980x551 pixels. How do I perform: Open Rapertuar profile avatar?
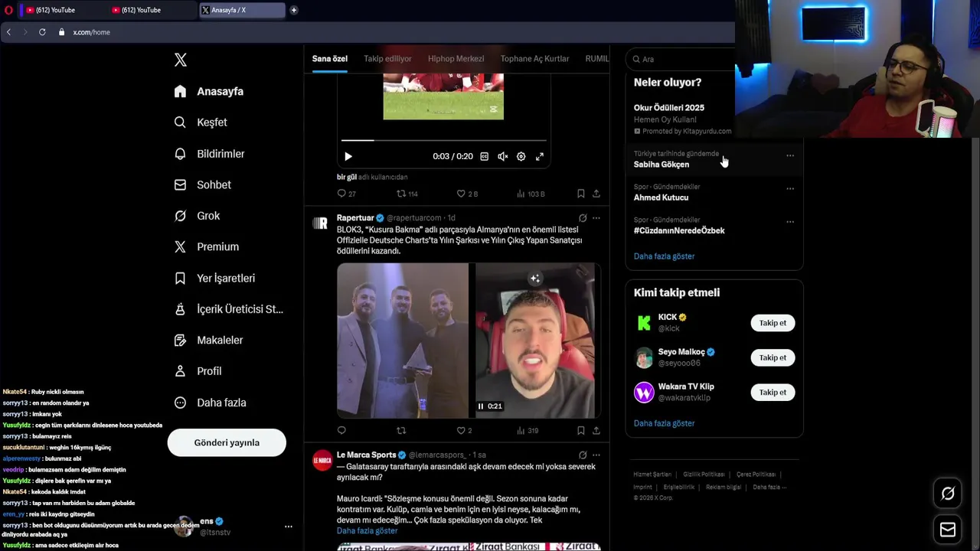[322, 223]
